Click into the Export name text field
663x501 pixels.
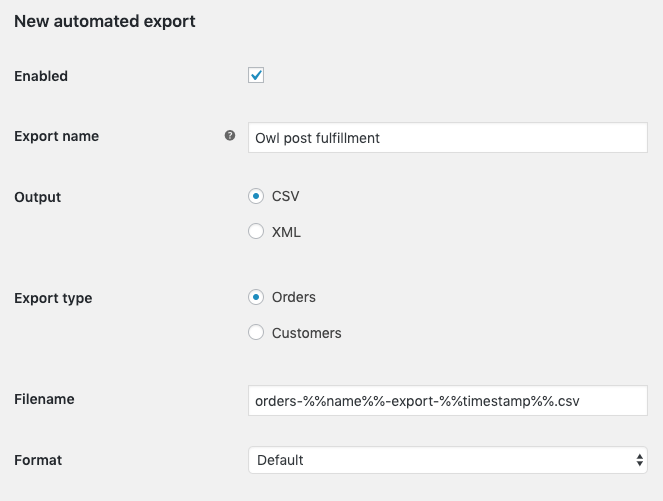tap(447, 138)
